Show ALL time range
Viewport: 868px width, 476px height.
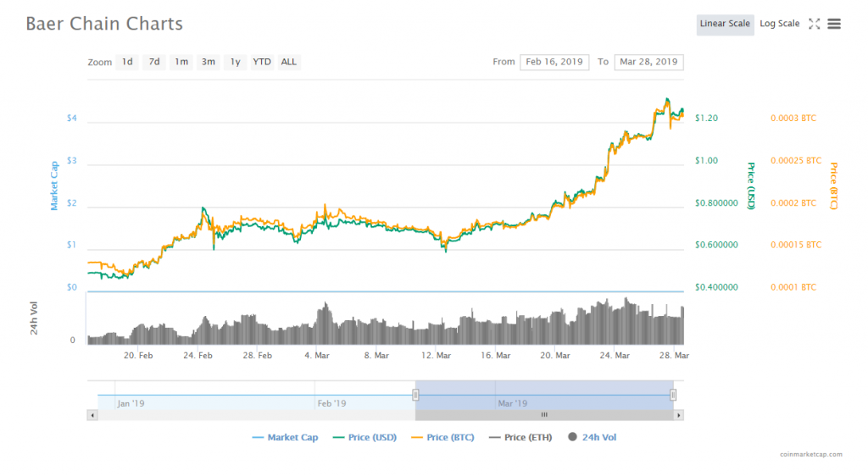[x=288, y=62]
